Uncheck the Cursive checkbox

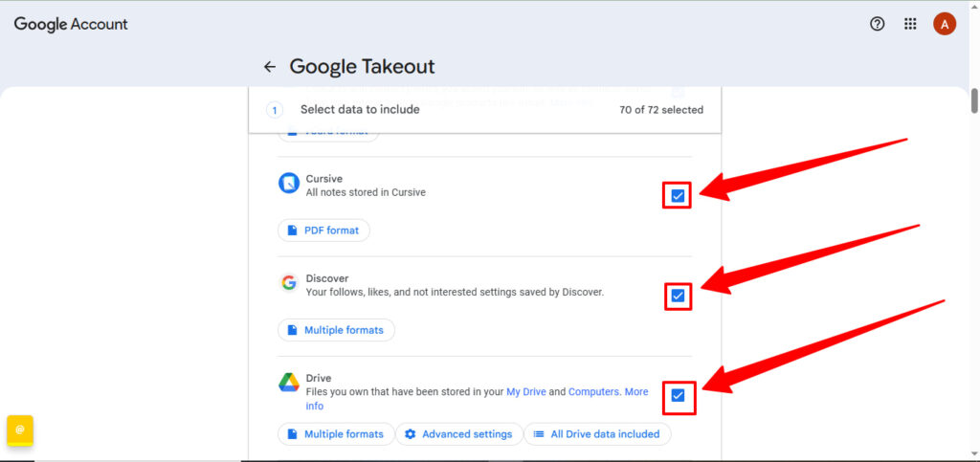pos(678,195)
